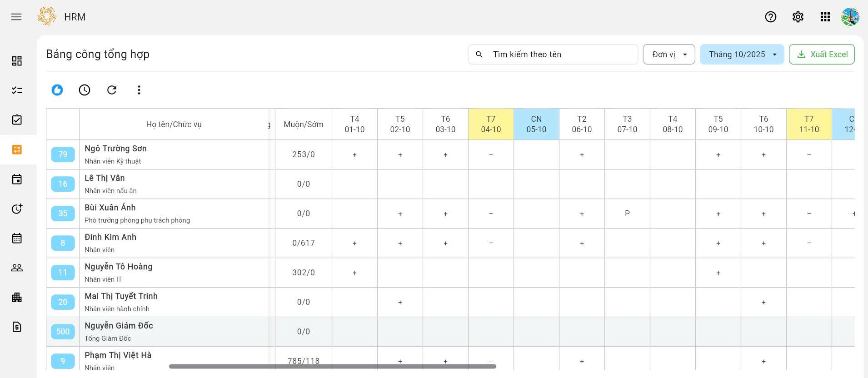Click employee ID badge 20
868x378 pixels.
pyautogui.click(x=63, y=302)
